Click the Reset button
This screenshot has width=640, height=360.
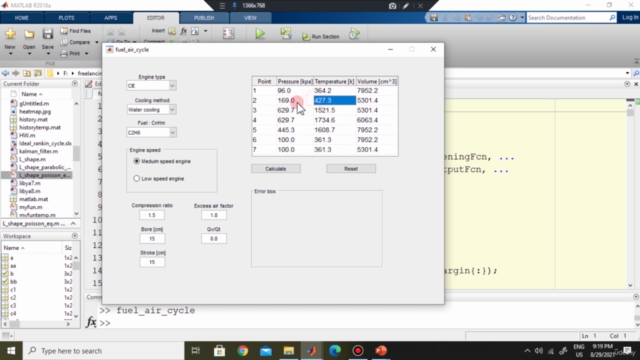coord(351,169)
